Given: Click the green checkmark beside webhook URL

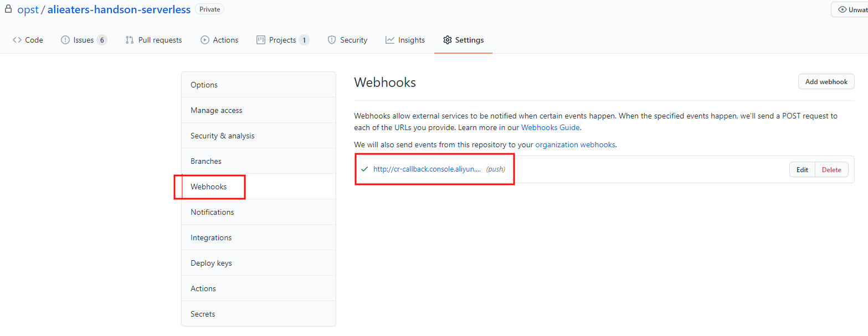Looking at the screenshot, I should [x=364, y=169].
